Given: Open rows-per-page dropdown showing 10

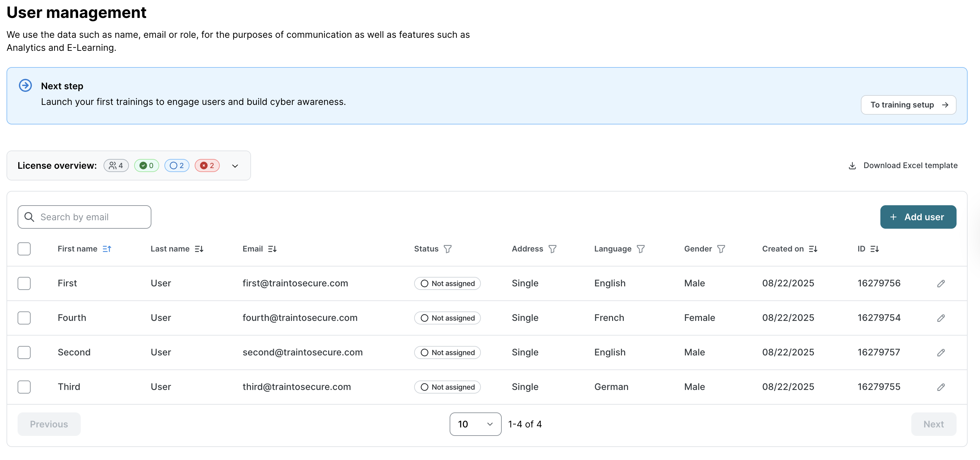Looking at the screenshot, I should (475, 424).
